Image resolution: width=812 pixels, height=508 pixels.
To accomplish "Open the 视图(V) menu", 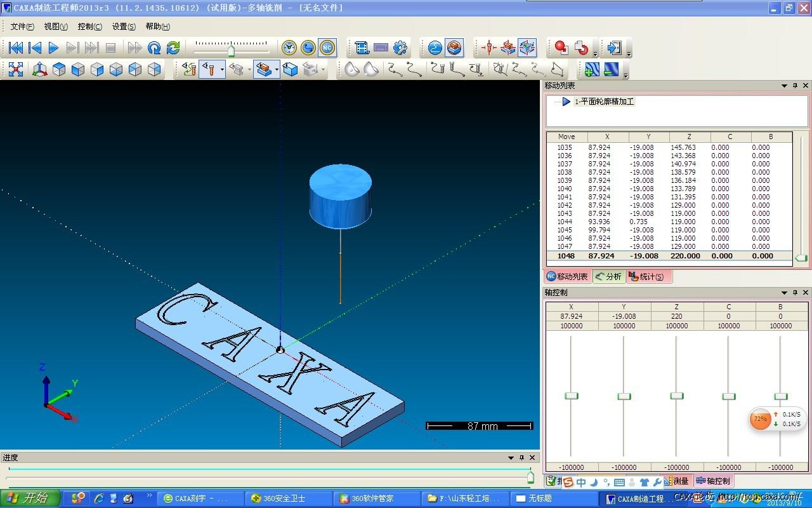I will 56,27.
